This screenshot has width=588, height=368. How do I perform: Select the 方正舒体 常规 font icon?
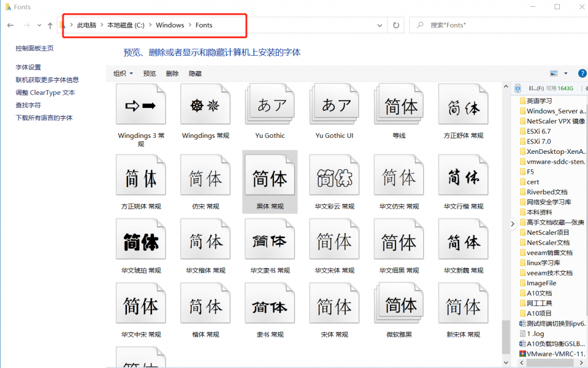(463, 104)
